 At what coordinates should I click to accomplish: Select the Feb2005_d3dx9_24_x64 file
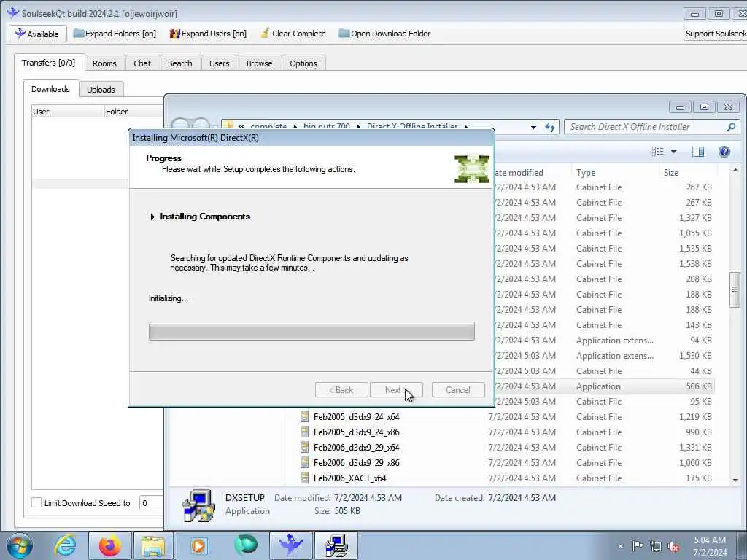[x=356, y=416]
